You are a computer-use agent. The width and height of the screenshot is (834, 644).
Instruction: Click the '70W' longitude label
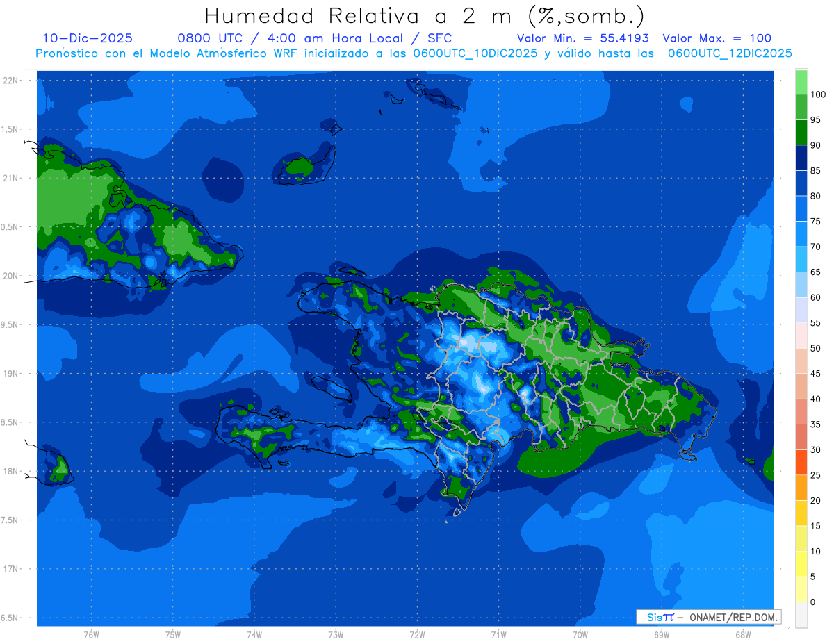pyautogui.click(x=580, y=635)
